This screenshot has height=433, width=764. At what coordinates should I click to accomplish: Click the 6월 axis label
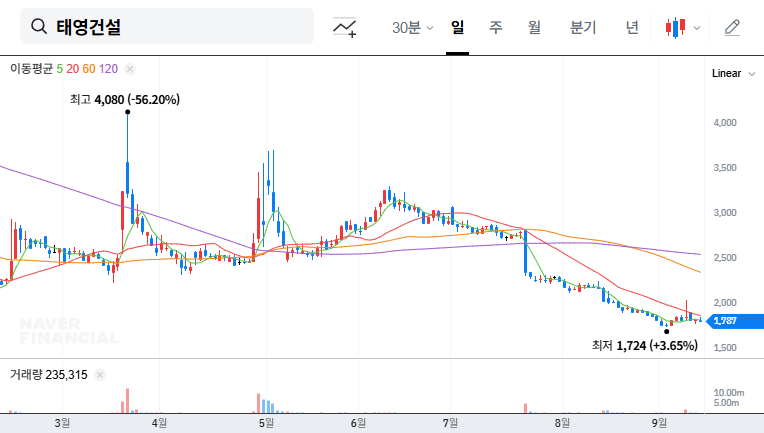coord(358,423)
